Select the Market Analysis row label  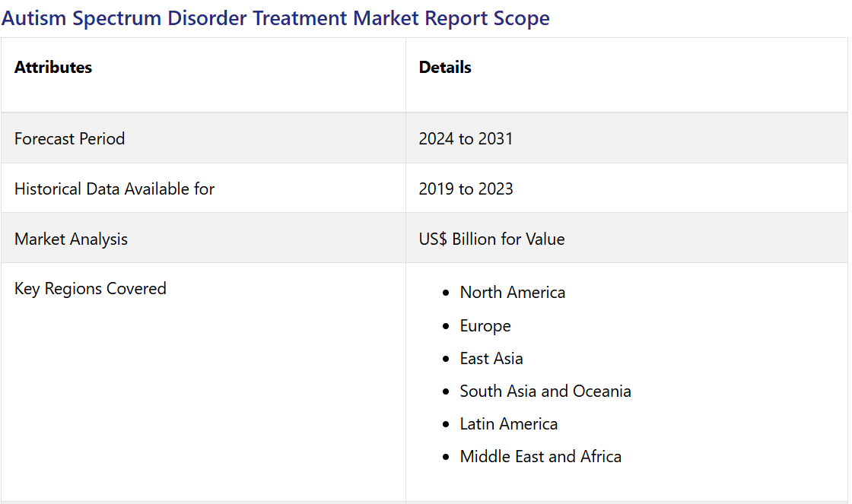pos(71,239)
